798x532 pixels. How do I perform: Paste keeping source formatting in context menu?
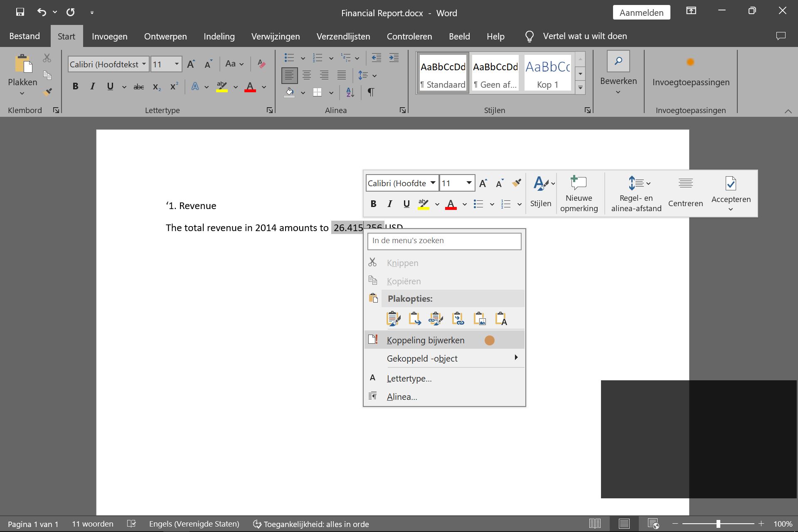(393, 319)
